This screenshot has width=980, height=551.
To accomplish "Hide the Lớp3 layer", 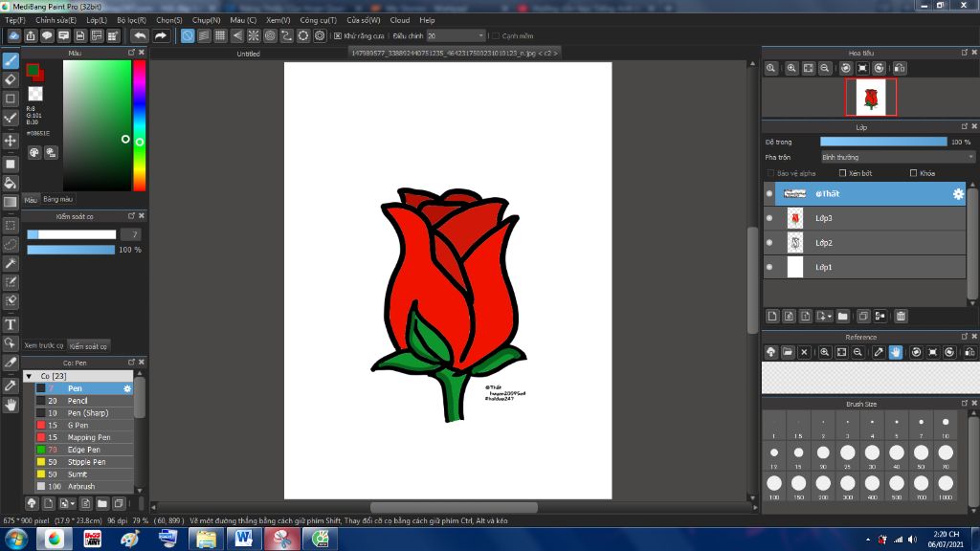I will tap(769, 218).
